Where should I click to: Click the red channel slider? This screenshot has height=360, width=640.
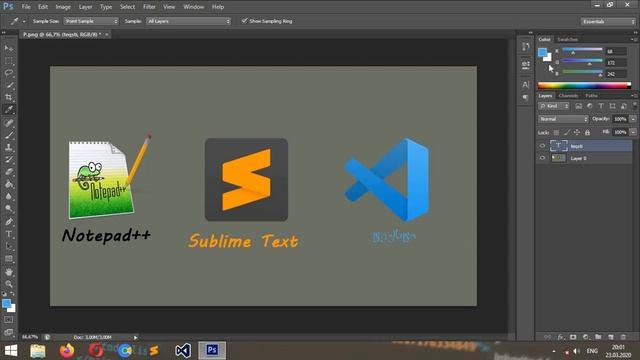click(582, 50)
